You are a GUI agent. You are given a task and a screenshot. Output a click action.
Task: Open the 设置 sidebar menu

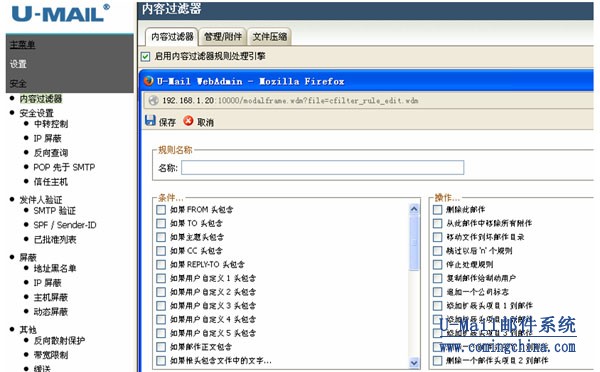[x=18, y=64]
